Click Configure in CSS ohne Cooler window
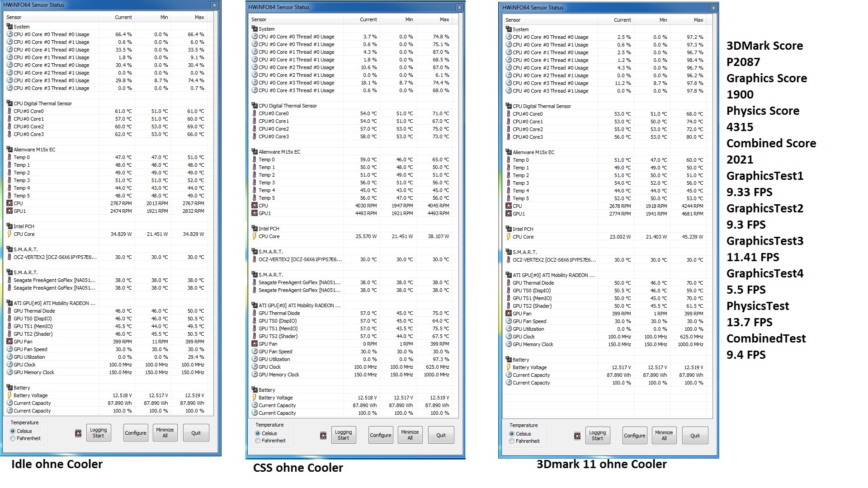The width and height of the screenshot is (868, 488). 381,435
